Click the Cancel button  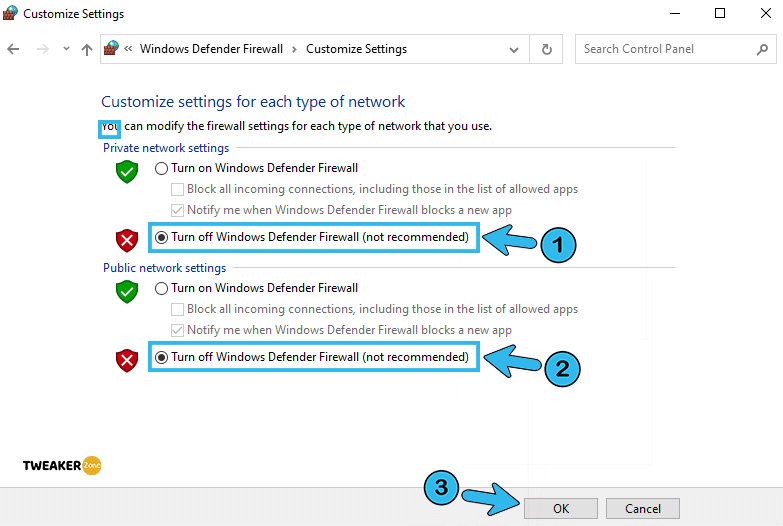(643, 509)
